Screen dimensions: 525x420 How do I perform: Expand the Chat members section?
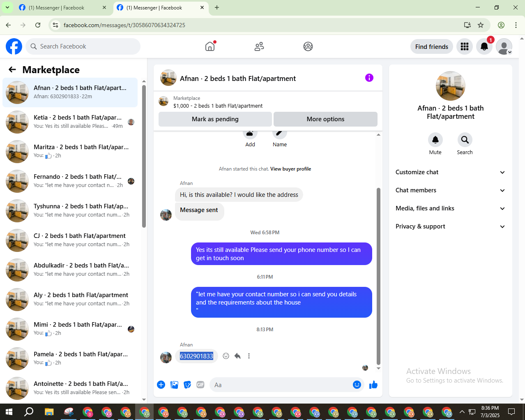click(x=450, y=190)
